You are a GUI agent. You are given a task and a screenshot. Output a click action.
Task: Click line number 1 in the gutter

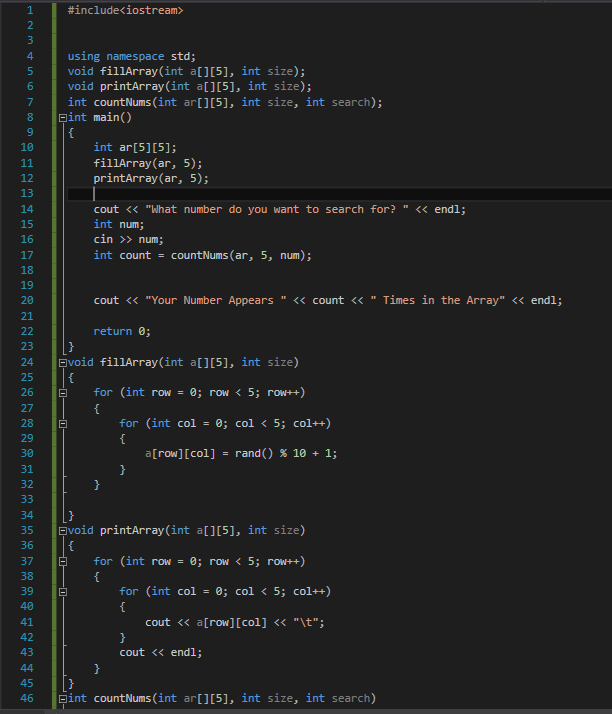(x=30, y=10)
